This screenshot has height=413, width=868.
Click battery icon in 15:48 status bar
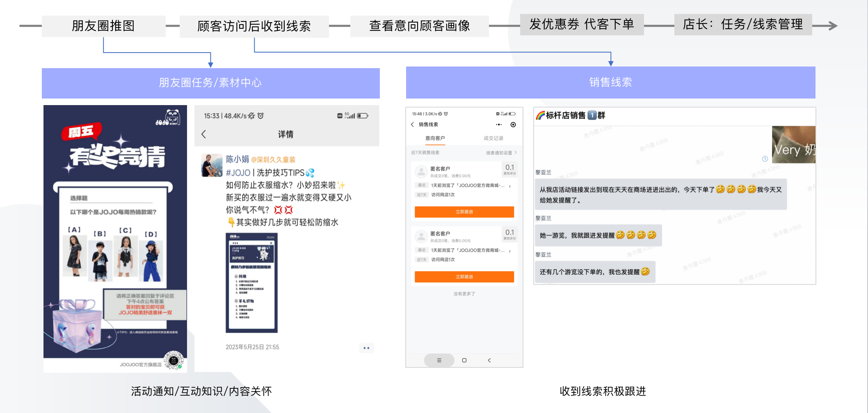tap(512, 114)
